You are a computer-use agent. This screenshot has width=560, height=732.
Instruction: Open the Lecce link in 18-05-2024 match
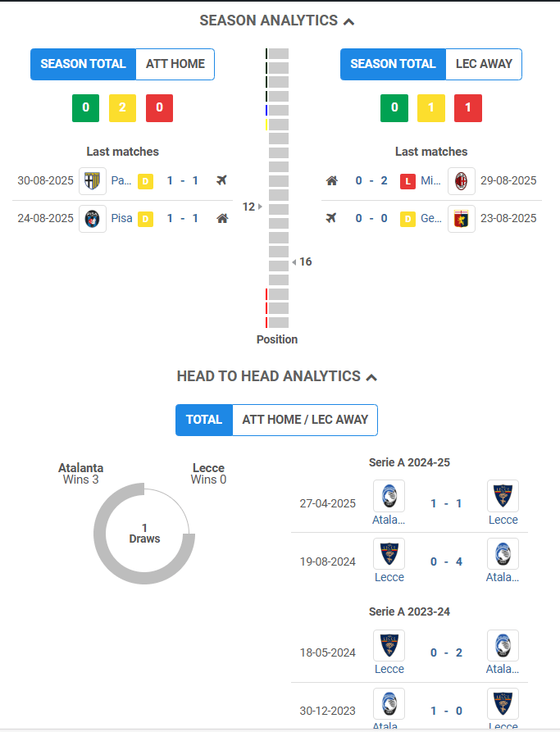[x=389, y=669]
